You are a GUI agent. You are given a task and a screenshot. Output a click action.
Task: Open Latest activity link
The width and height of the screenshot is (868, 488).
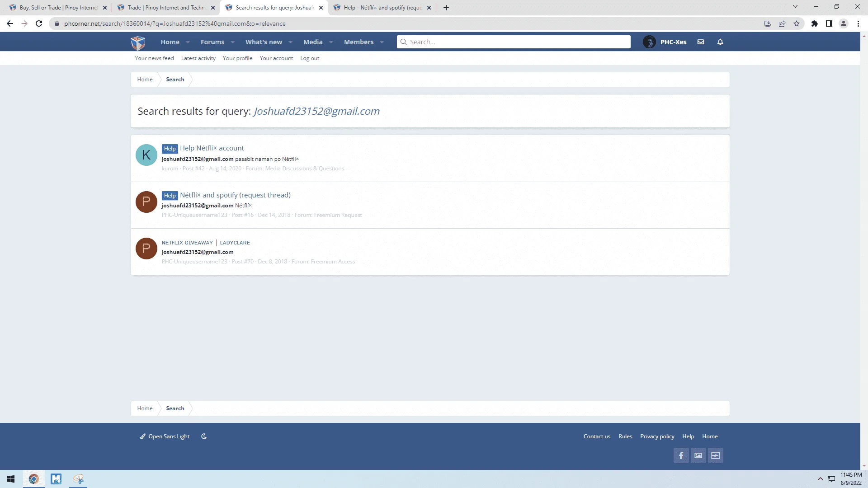click(x=198, y=58)
